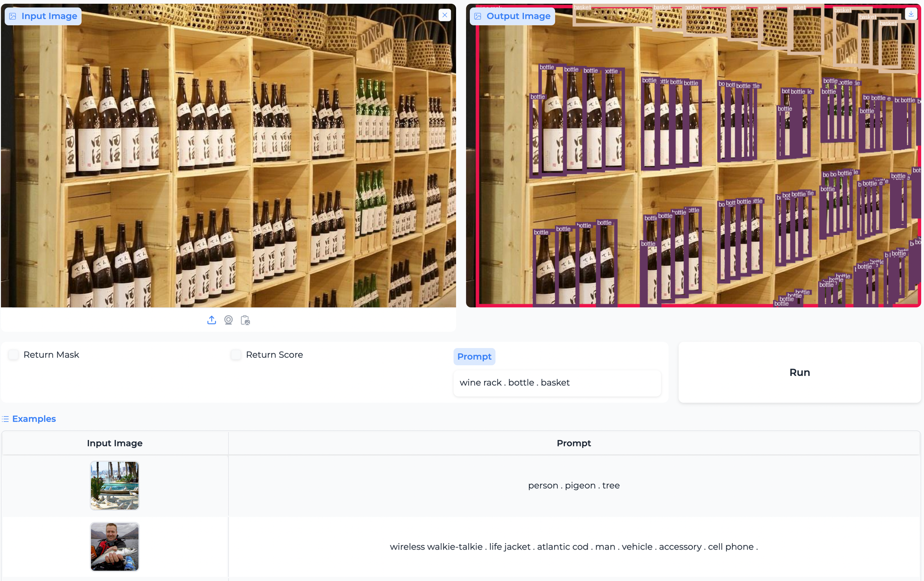Click the Examples section label
924x581 pixels.
(34, 419)
